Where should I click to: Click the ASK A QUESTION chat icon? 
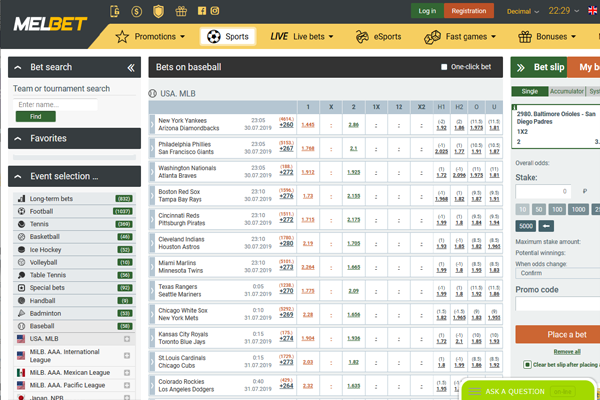[474, 391]
